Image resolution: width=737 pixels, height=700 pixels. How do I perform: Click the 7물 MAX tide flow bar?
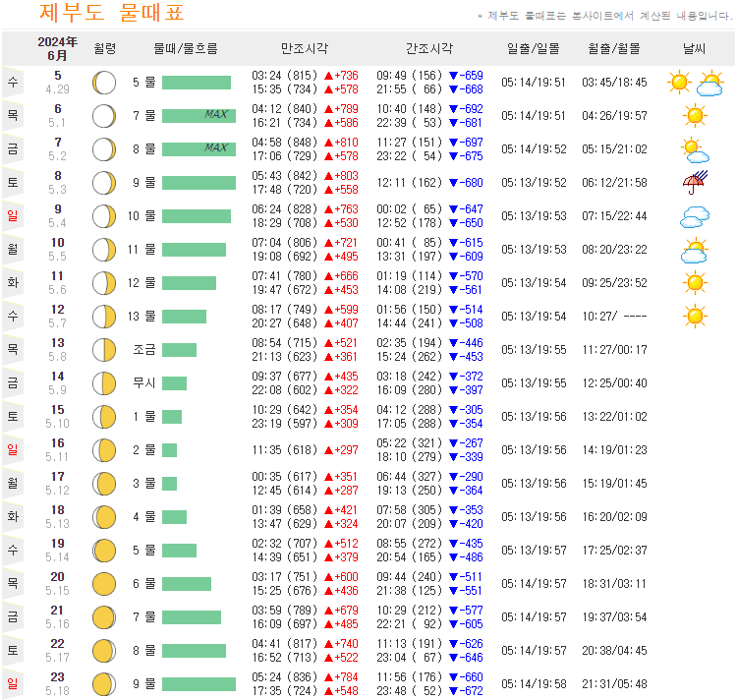(x=198, y=116)
